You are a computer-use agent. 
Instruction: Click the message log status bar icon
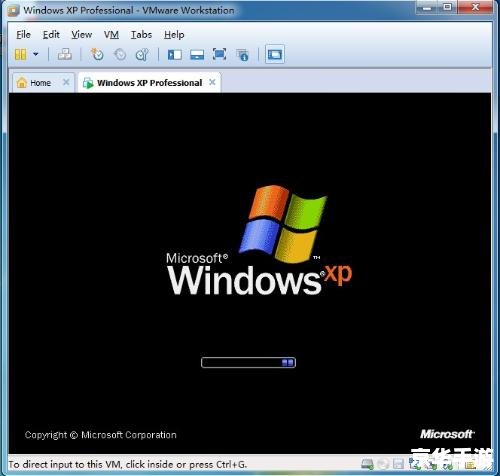tap(470, 464)
